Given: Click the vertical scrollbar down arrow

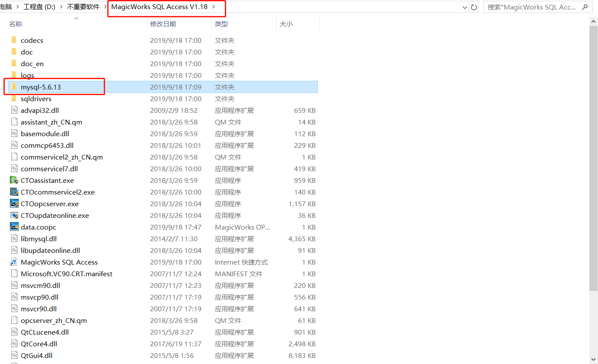Looking at the screenshot, I should [593, 359].
